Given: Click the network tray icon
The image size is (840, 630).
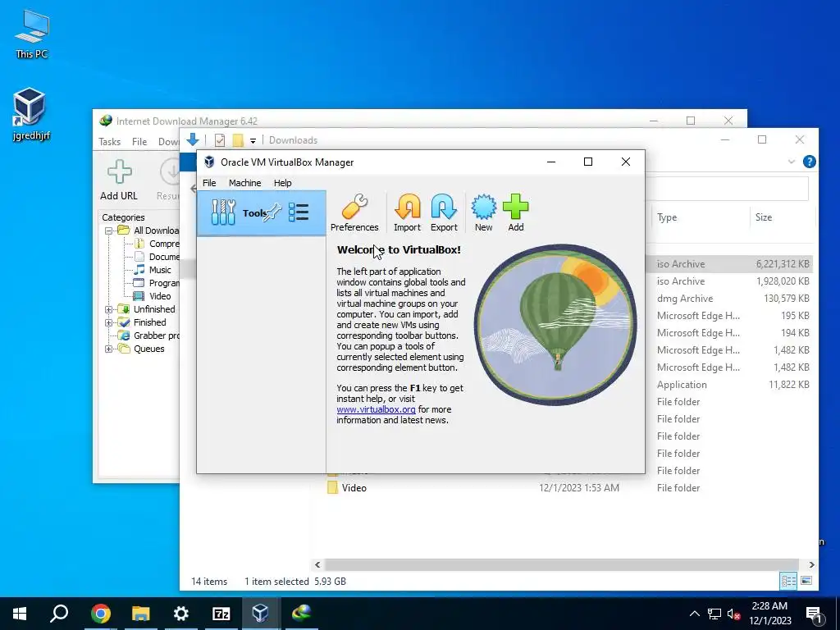Looking at the screenshot, I should click(714, 614).
